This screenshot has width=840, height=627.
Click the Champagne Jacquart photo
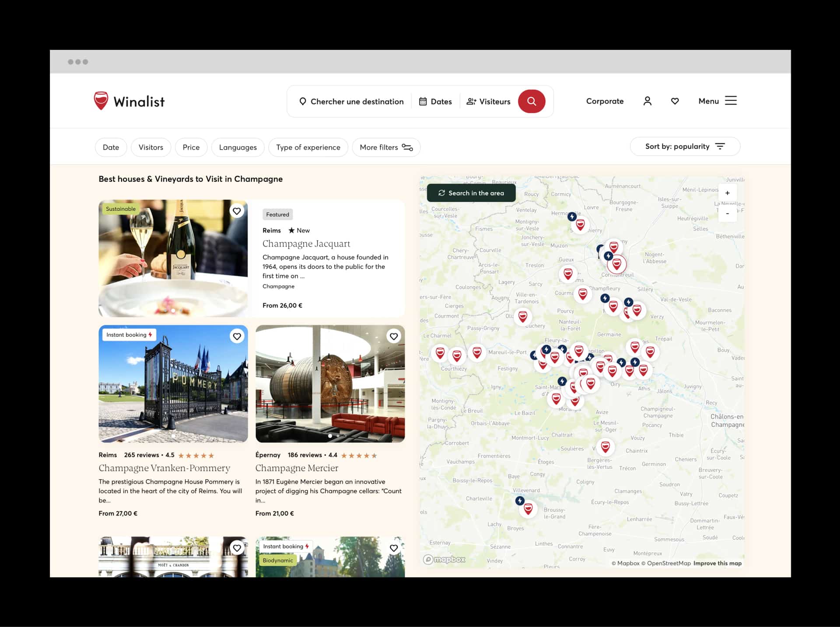173,258
